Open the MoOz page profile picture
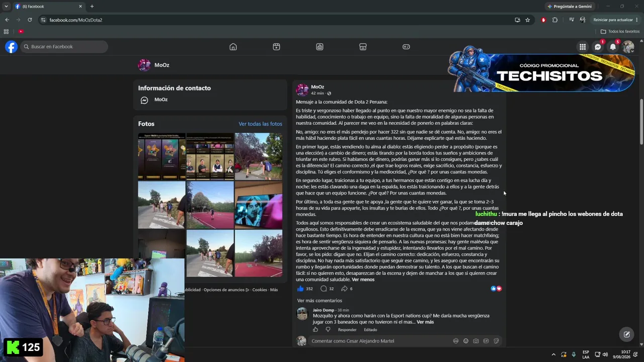The image size is (644, 362). point(144,65)
